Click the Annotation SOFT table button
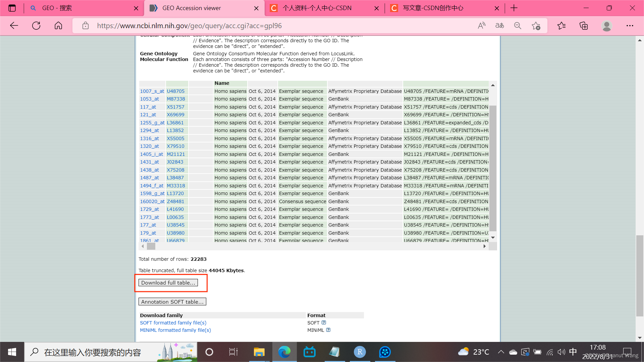Image resolution: width=644 pixels, height=362 pixels. point(172,302)
